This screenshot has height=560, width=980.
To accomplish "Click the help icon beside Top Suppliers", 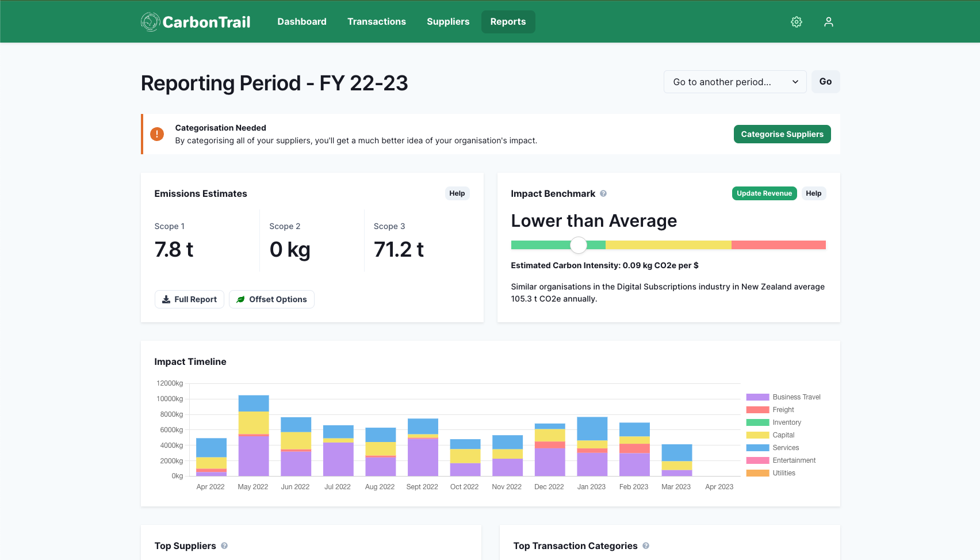I will 224,546.
